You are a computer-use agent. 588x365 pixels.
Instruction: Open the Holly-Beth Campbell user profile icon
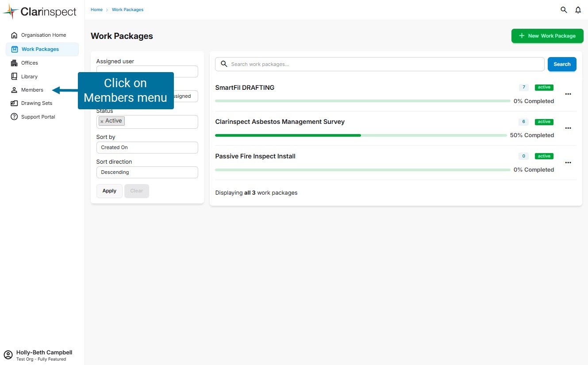8,355
